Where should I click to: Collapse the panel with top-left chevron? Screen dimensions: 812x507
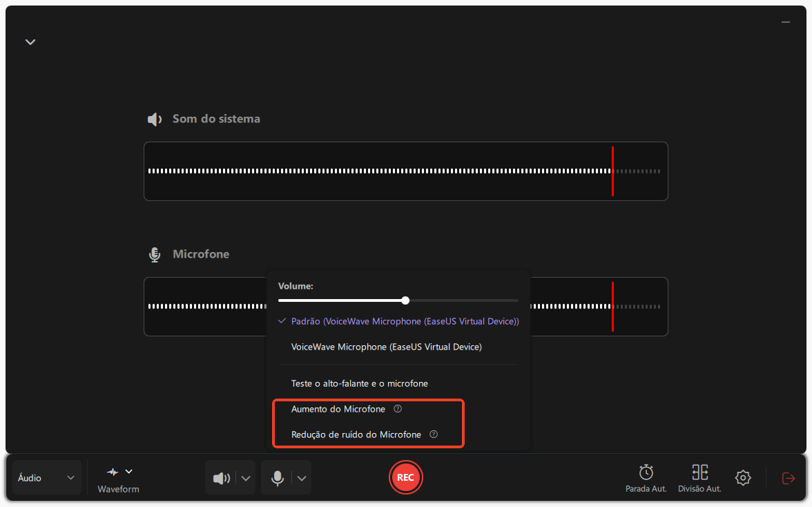pos(30,42)
